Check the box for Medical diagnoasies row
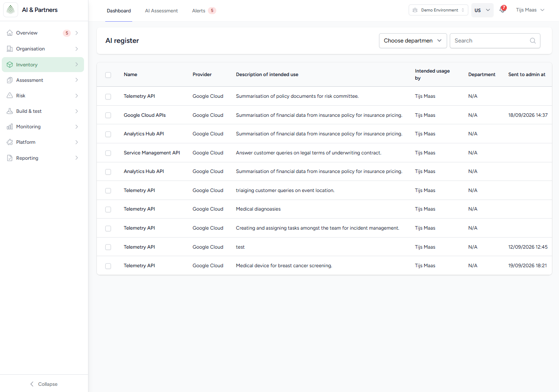The height and width of the screenshot is (392, 559). coord(108,209)
